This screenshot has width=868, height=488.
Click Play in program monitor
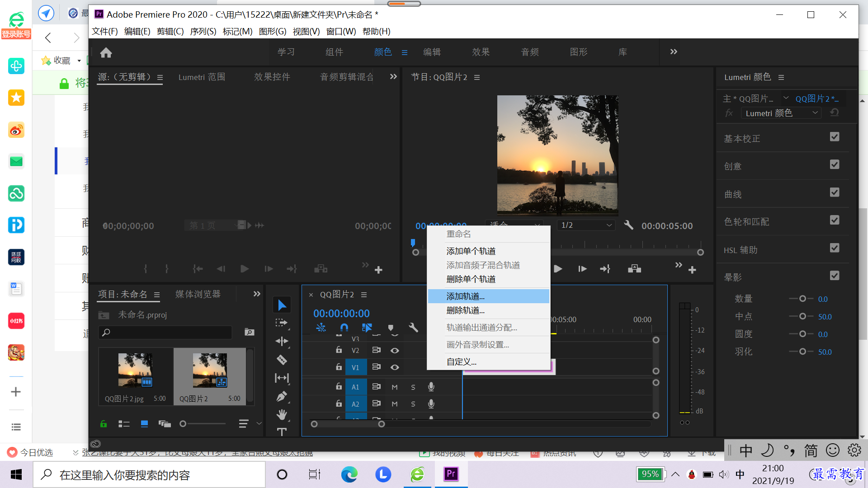pyautogui.click(x=558, y=269)
